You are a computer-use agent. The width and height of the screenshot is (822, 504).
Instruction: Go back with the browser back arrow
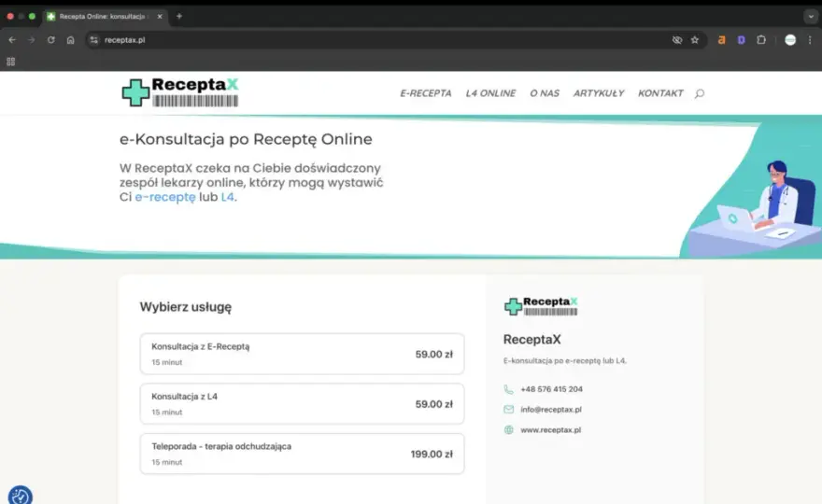point(12,40)
